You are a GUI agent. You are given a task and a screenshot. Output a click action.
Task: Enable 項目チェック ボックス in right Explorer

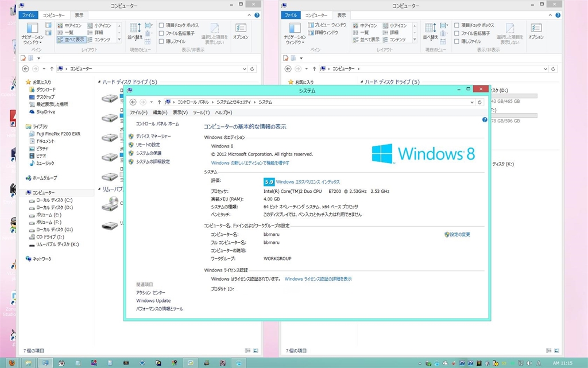474,25
